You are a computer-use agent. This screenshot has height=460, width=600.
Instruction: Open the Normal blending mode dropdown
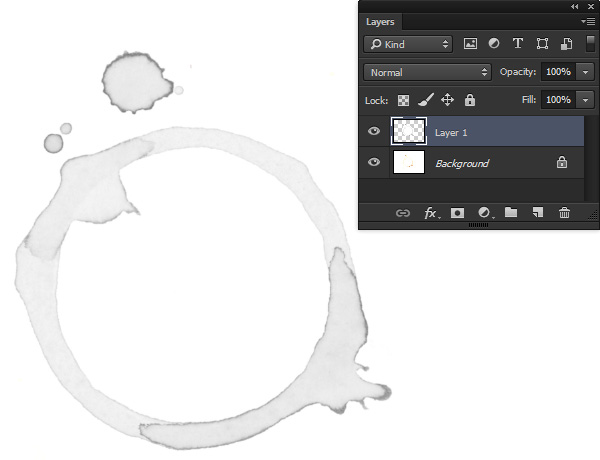(x=427, y=72)
